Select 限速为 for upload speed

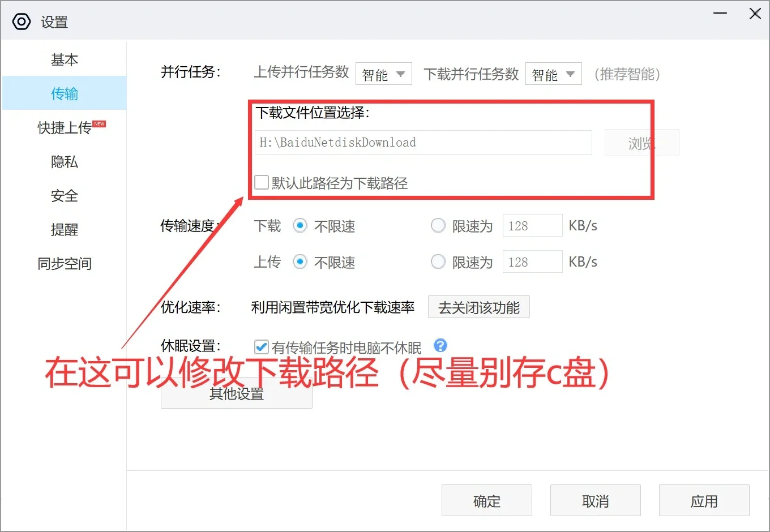click(438, 261)
